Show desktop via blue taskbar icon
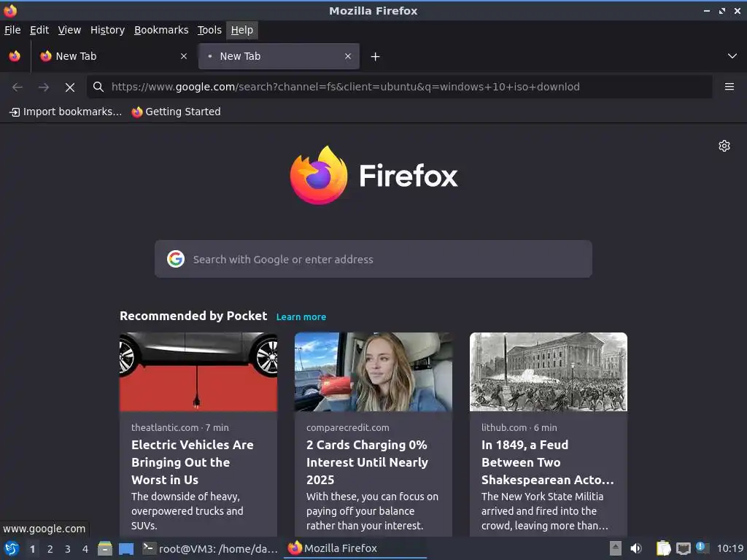The image size is (747, 560). click(126, 549)
